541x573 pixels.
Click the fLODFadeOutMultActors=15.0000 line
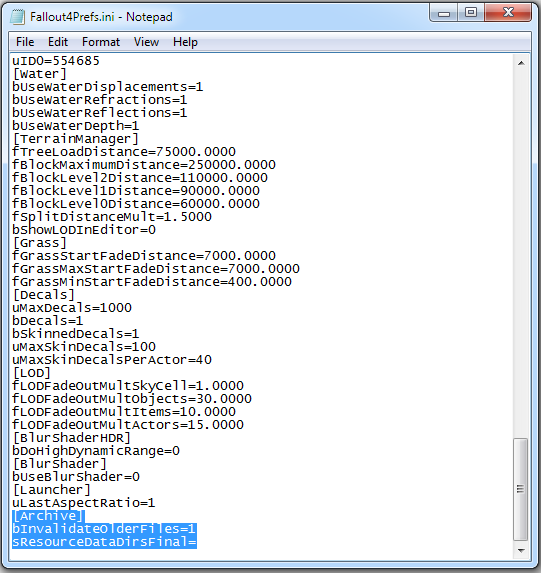click(x=128, y=425)
